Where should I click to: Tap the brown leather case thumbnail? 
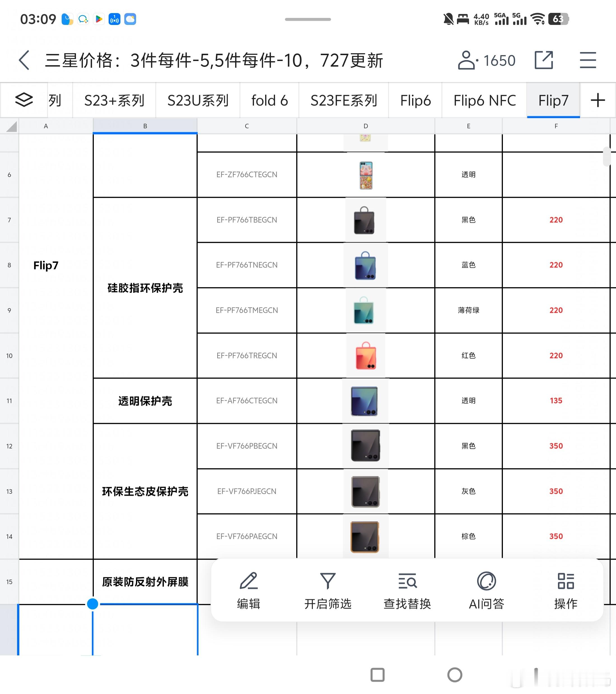pyautogui.click(x=365, y=537)
